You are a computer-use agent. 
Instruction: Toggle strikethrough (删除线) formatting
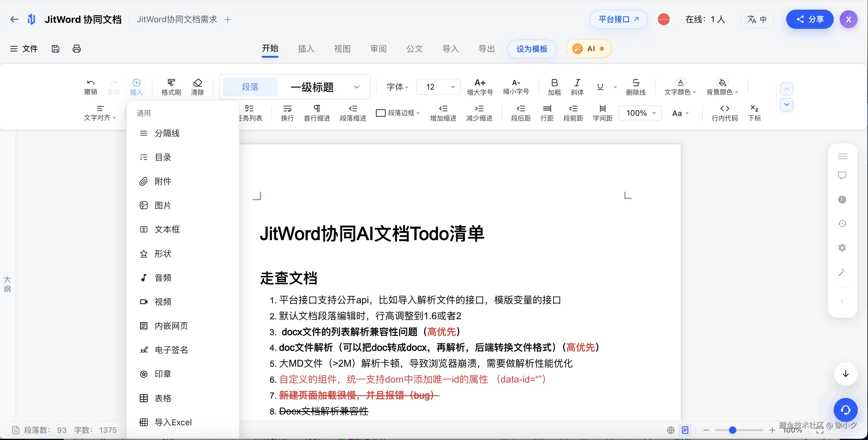(636, 87)
